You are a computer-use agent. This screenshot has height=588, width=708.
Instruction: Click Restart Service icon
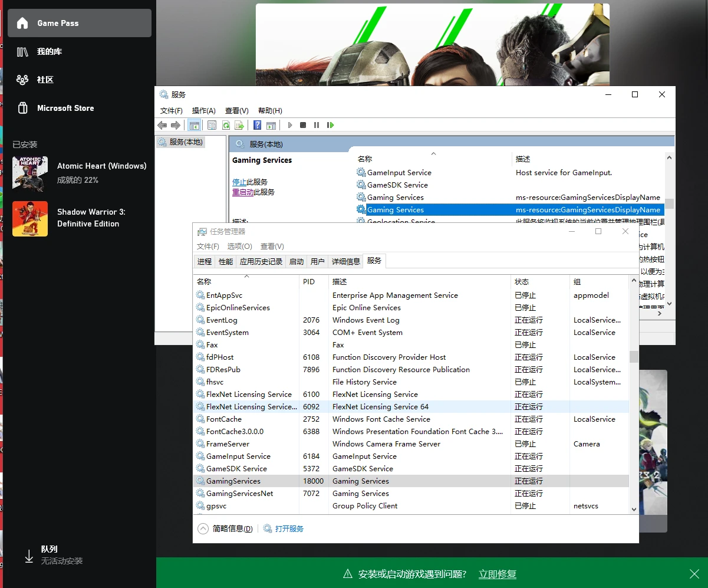tap(330, 125)
